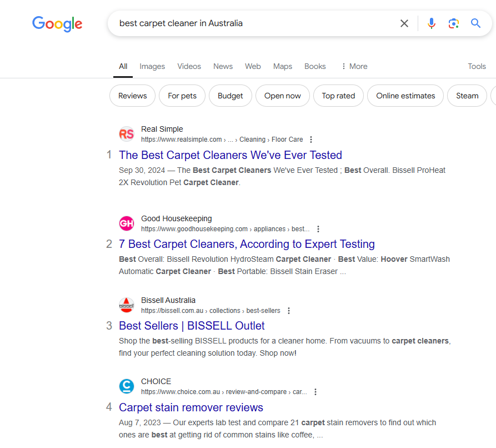Apply the Open now filter chip
Image resolution: width=496 pixels, height=448 pixels.
283,96
